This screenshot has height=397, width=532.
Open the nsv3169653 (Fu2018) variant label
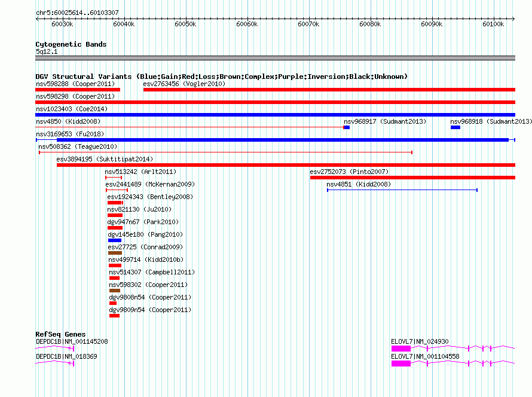70,134
